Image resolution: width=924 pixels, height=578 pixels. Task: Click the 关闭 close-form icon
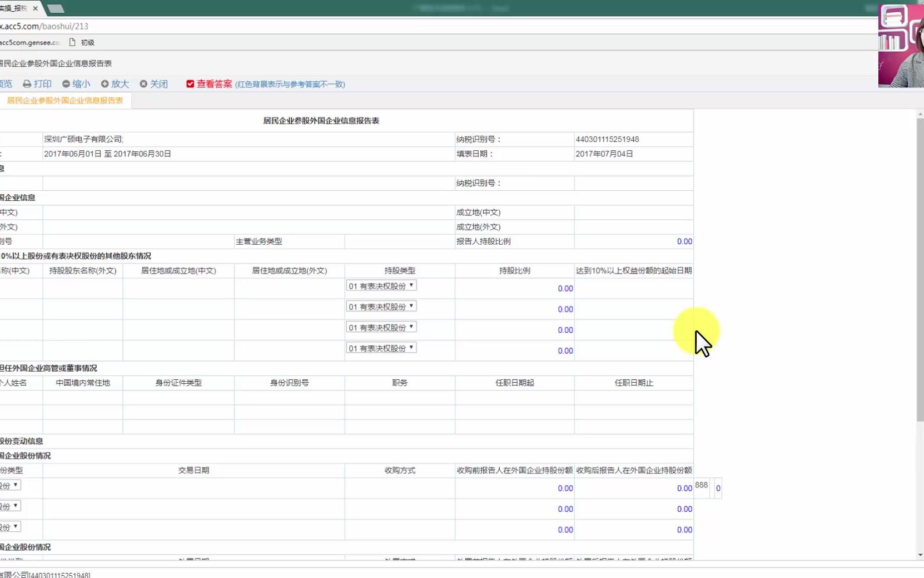(143, 84)
